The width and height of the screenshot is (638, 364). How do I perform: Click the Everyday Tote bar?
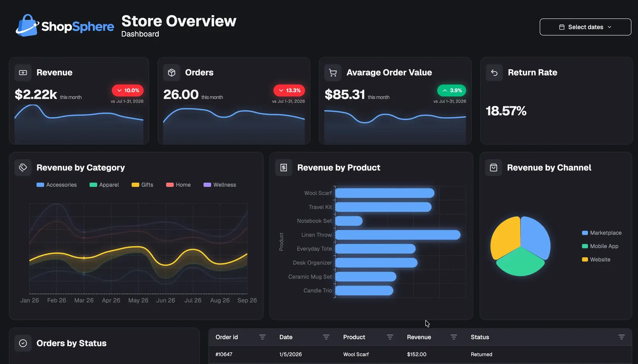(x=375, y=249)
